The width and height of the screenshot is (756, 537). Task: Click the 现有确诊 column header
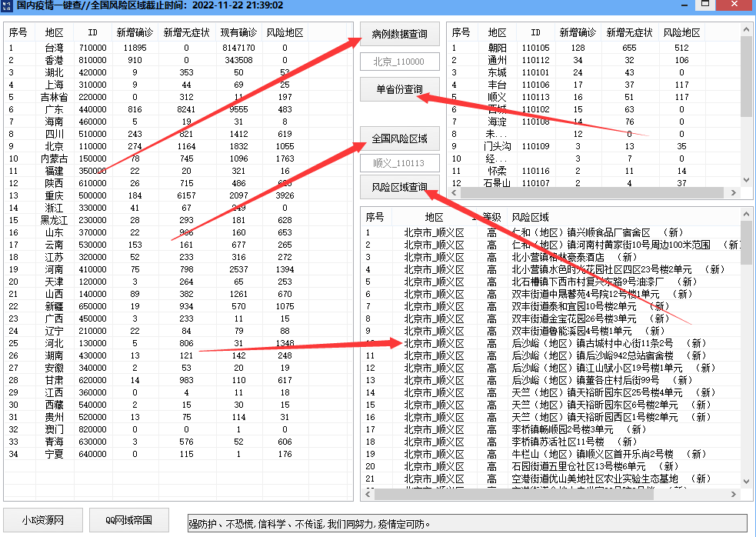click(238, 33)
